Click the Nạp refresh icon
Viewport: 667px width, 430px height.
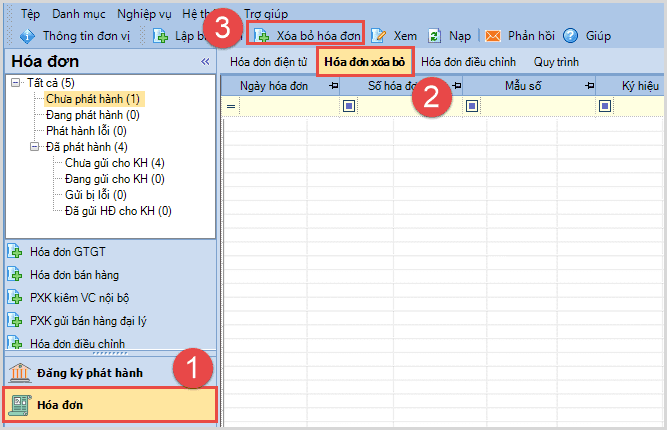[x=434, y=36]
